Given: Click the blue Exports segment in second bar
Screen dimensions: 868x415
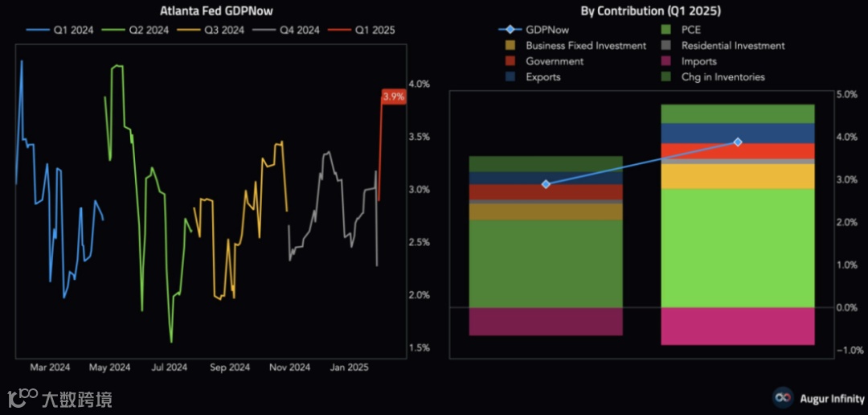Looking at the screenshot, I should [738, 134].
